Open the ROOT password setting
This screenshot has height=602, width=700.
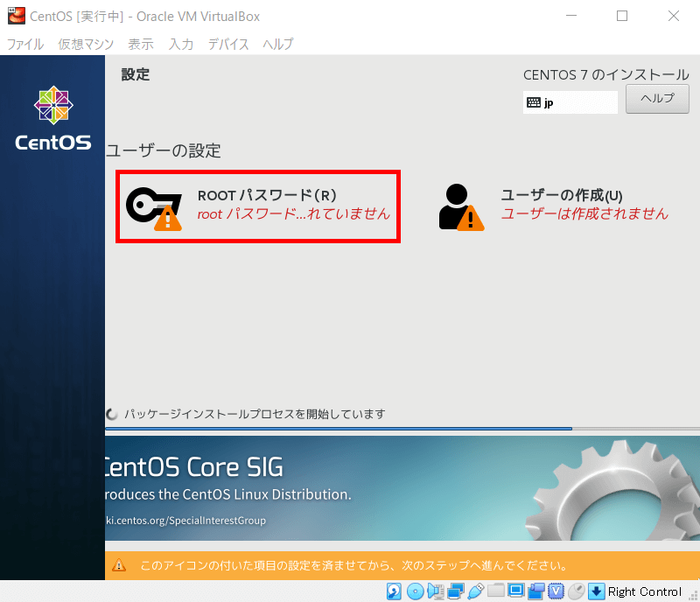point(258,206)
